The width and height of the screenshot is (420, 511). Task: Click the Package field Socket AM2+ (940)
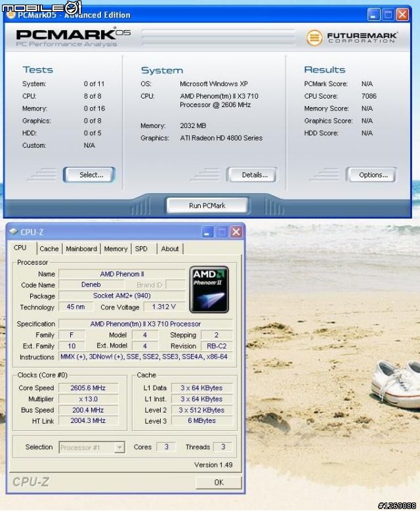tap(122, 296)
